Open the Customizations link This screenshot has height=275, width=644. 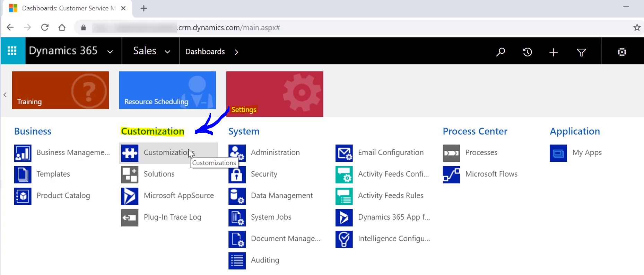click(166, 153)
